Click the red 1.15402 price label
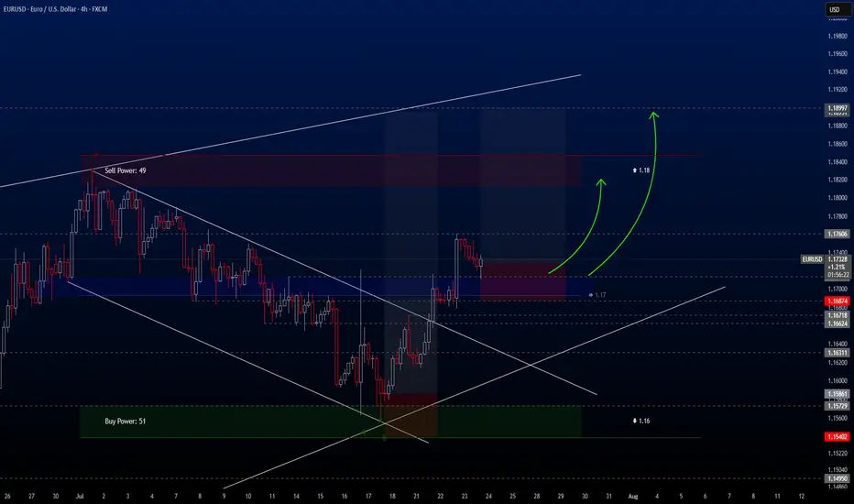The width and height of the screenshot is (854, 504). [x=838, y=436]
